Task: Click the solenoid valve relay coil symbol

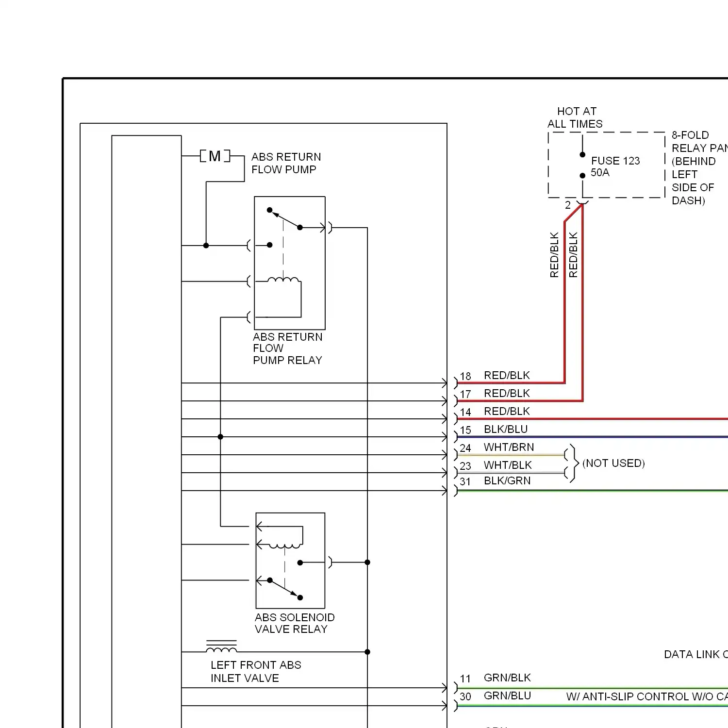Action: (x=285, y=546)
